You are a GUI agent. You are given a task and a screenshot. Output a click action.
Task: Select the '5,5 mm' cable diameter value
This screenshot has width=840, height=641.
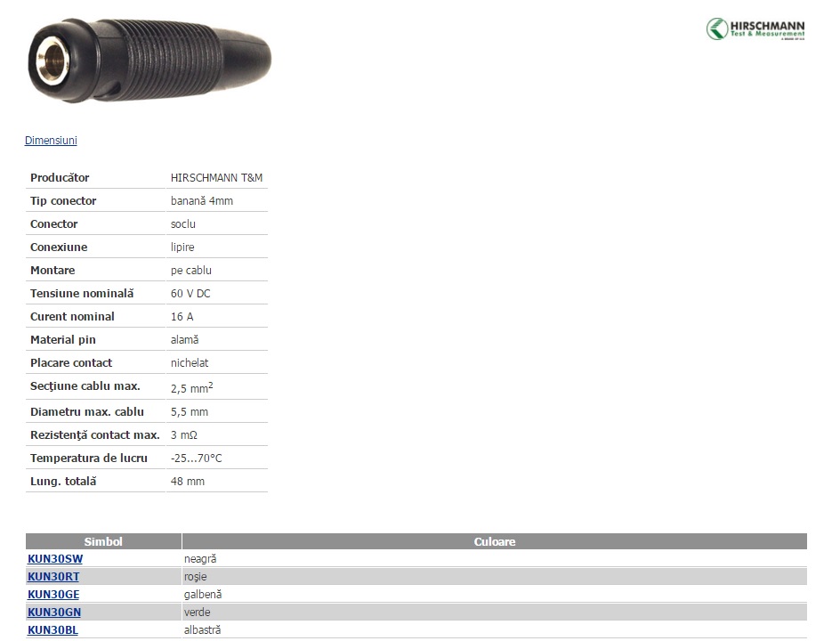coord(190,412)
